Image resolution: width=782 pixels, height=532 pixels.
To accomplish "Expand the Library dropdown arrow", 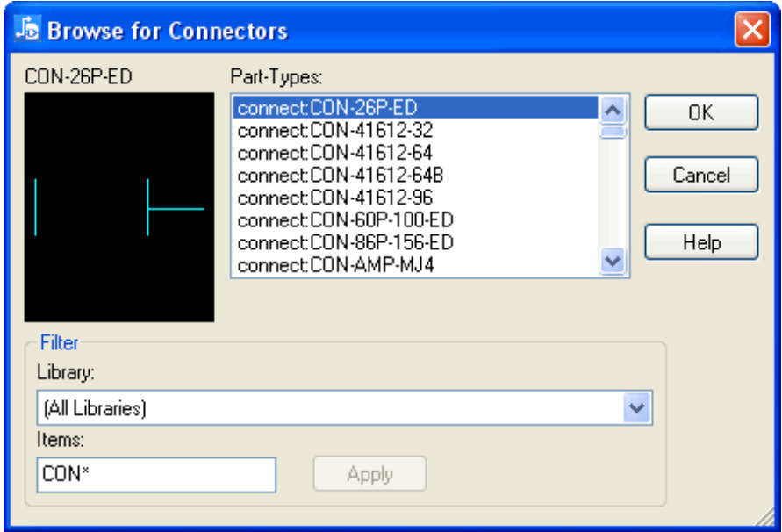I will coord(638,408).
